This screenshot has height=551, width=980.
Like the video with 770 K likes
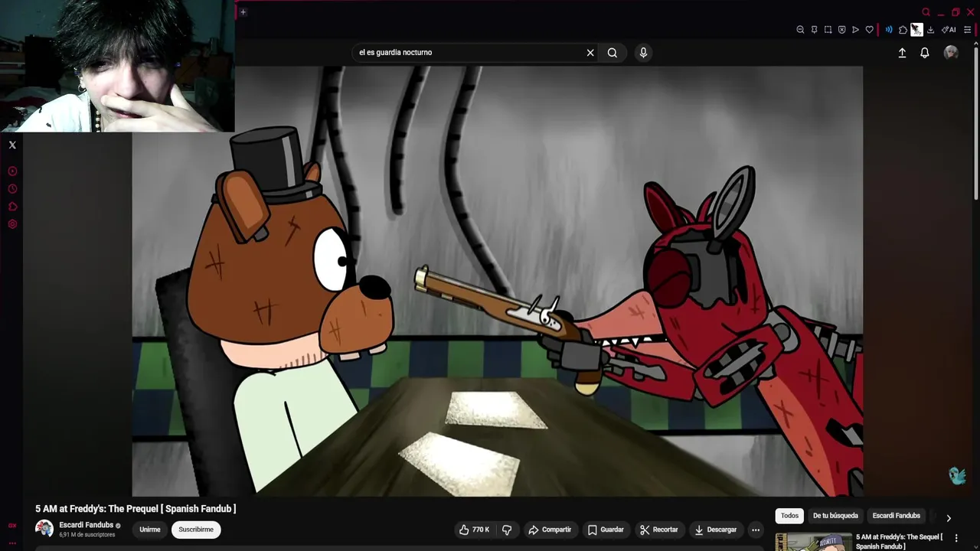pos(474,530)
